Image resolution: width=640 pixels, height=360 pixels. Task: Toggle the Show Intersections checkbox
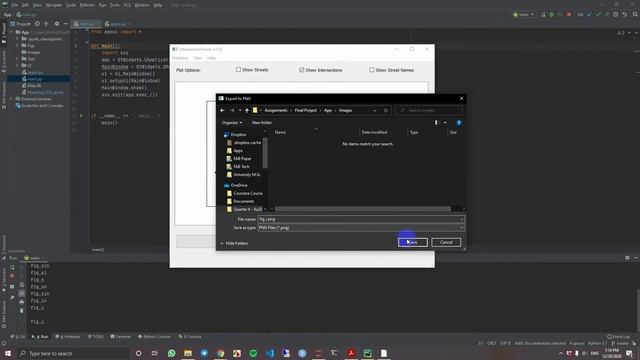tap(302, 70)
